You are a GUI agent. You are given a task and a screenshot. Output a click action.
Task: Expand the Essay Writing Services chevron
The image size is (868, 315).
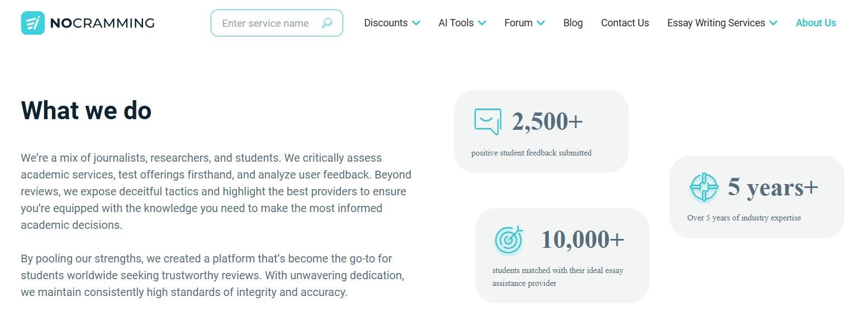[773, 23]
